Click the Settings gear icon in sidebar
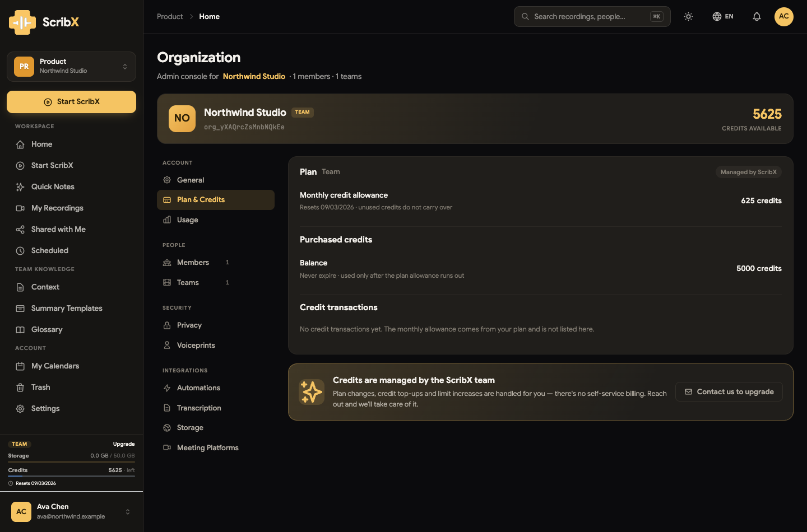The width and height of the screenshot is (807, 532). point(20,409)
